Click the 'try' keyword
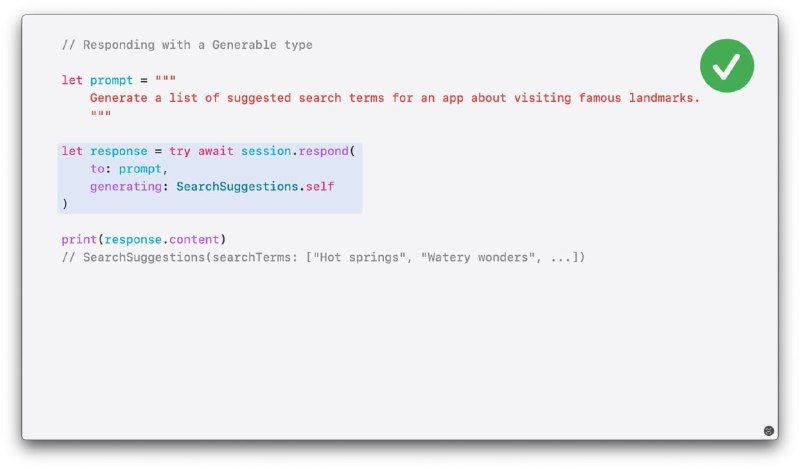Screen dimensions: 800x469 click(x=180, y=152)
